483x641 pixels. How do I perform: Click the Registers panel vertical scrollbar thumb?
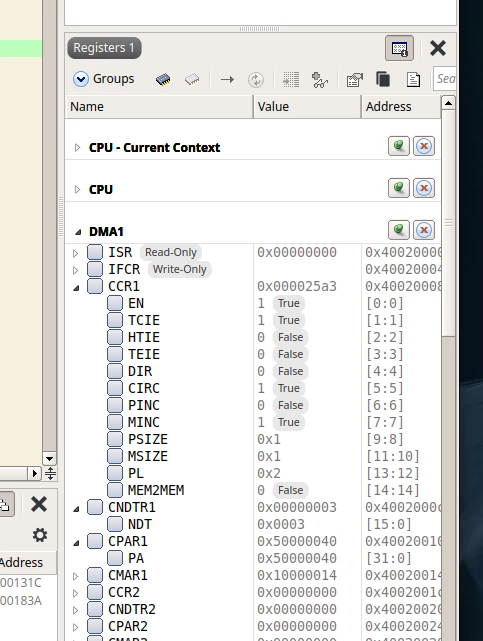point(448,223)
